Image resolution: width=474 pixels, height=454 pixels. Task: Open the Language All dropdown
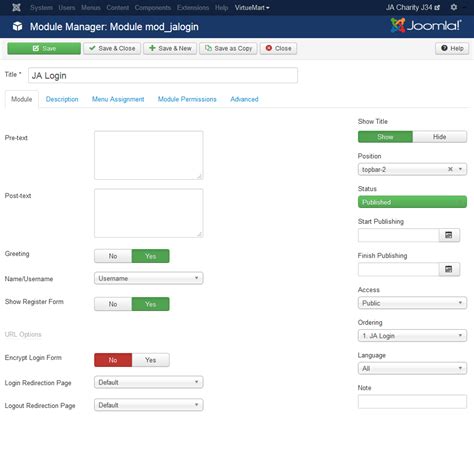coord(412,368)
